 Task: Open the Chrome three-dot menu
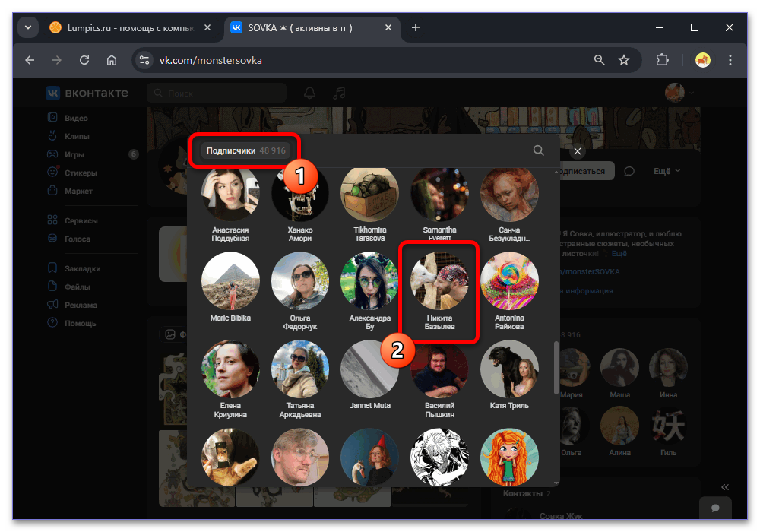click(x=730, y=60)
